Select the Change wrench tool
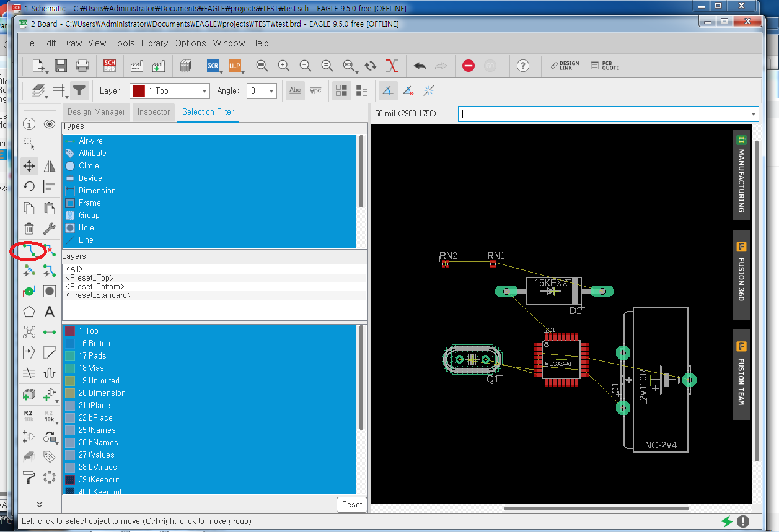 tap(50, 229)
